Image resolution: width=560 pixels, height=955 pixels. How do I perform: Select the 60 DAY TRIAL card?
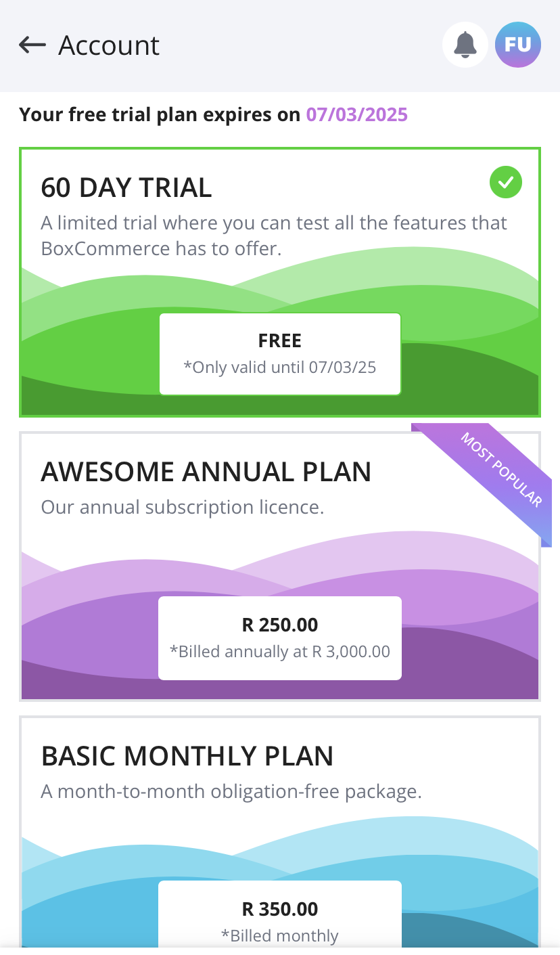280,281
